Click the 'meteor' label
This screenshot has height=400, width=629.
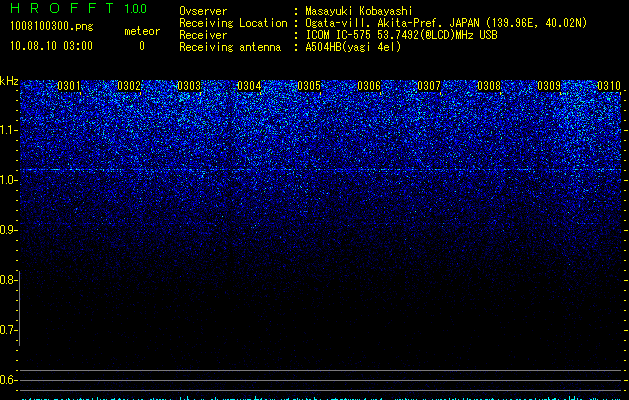(x=142, y=31)
